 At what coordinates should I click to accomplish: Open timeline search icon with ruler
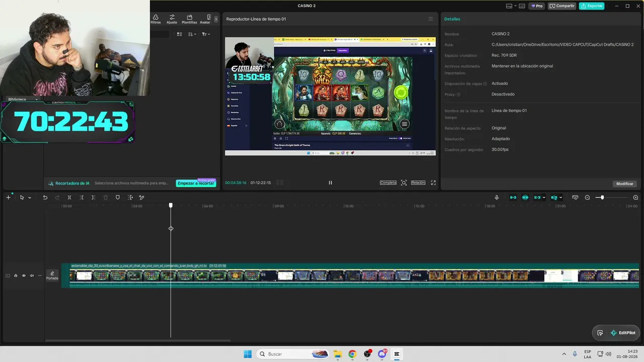click(x=575, y=198)
